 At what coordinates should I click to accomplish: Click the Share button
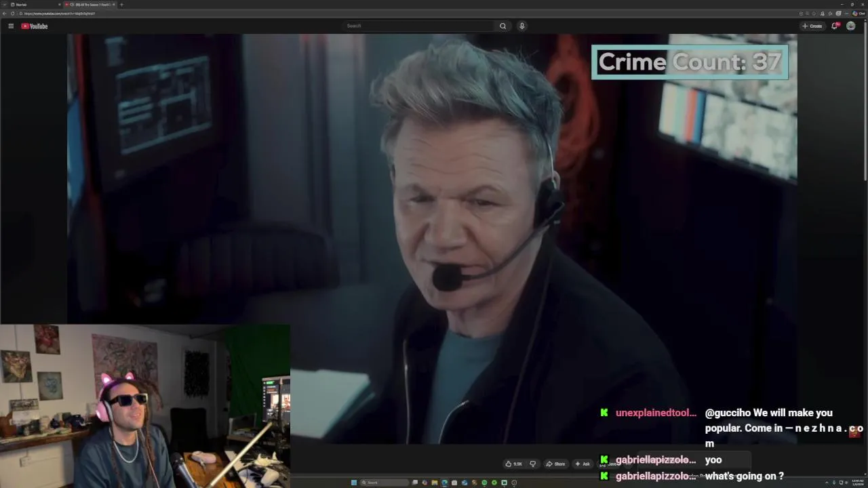[x=555, y=464]
